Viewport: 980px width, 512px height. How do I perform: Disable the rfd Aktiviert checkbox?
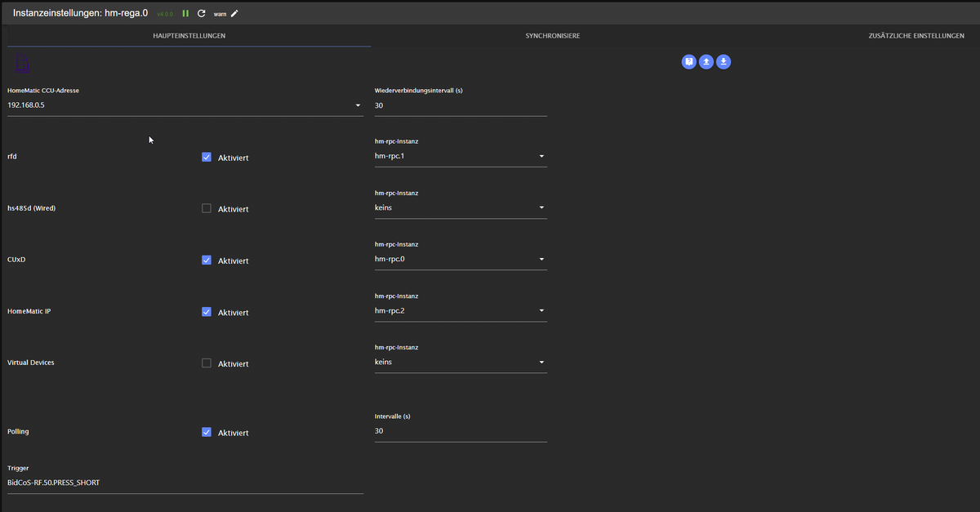207,157
